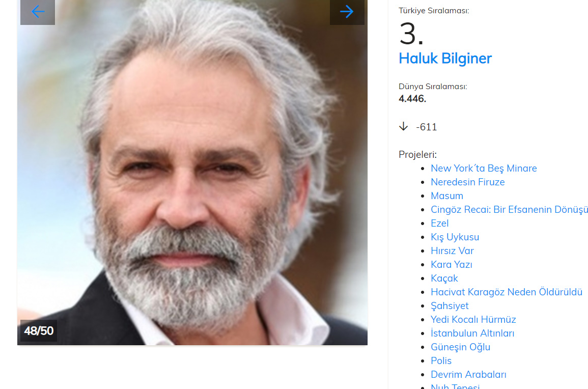Open the Kara Yazı project link
Screen dimensions: 588x389
click(451, 264)
